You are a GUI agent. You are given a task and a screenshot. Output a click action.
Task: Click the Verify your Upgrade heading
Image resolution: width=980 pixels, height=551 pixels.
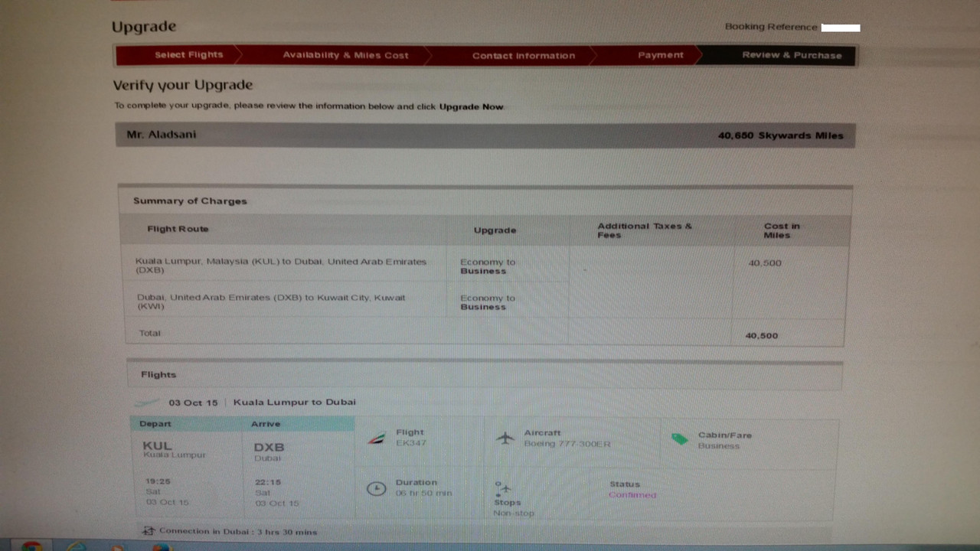183,85
